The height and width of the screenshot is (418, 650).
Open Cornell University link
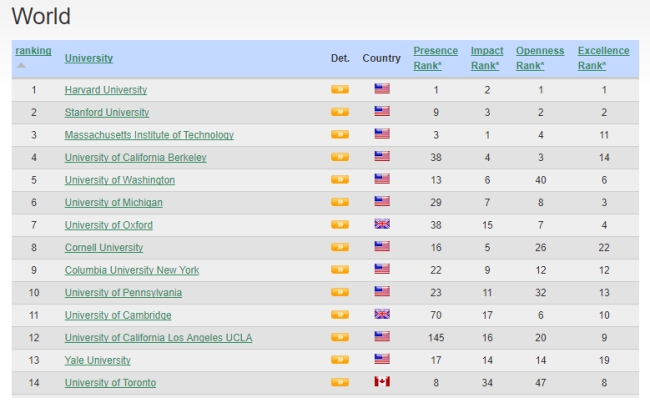click(104, 248)
